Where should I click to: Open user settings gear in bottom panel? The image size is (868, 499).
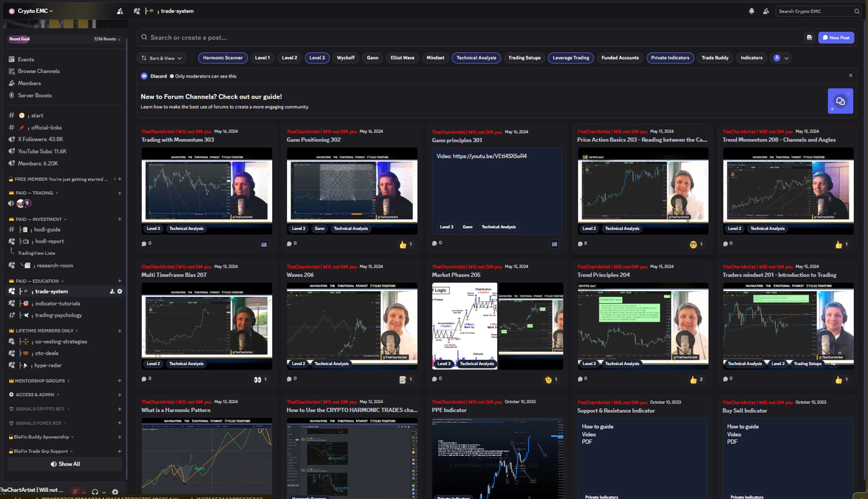115,492
